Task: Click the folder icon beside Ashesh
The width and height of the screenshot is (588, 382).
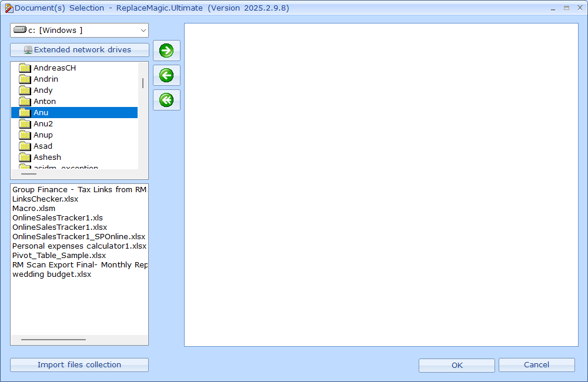Action: click(25, 158)
